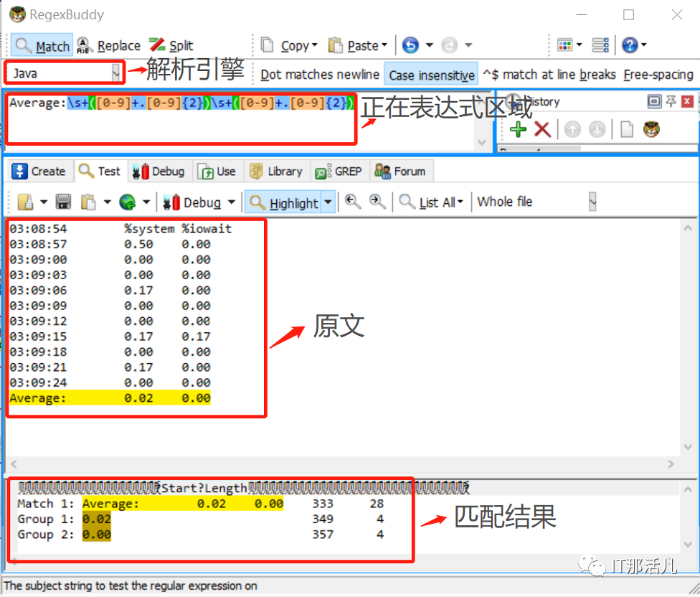
Task: Open the Create tab
Action: [x=39, y=171]
